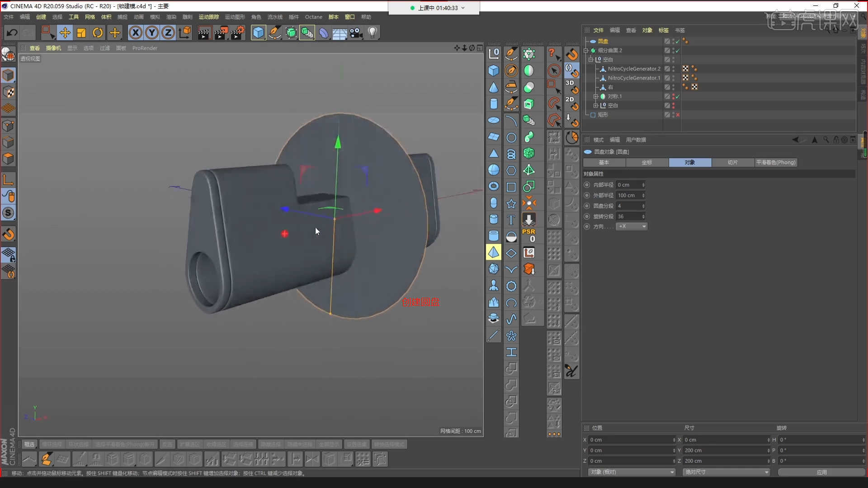Screen dimensions: 868x488
Task: Toggle keyframe circle for 内部半径
Action: tap(587, 185)
